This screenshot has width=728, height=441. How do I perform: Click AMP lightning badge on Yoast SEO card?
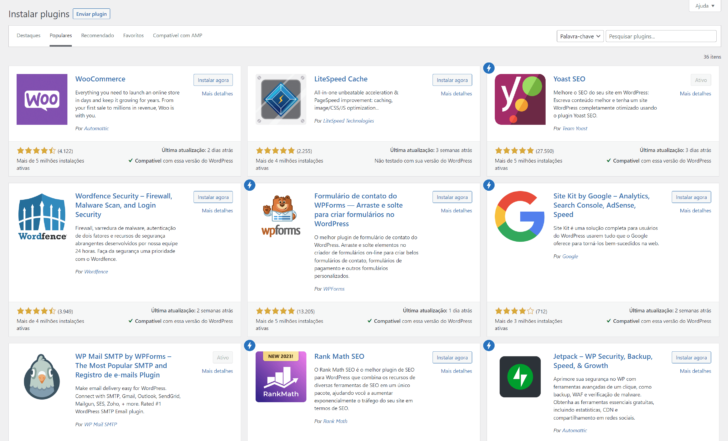pyautogui.click(x=488, y=68)
